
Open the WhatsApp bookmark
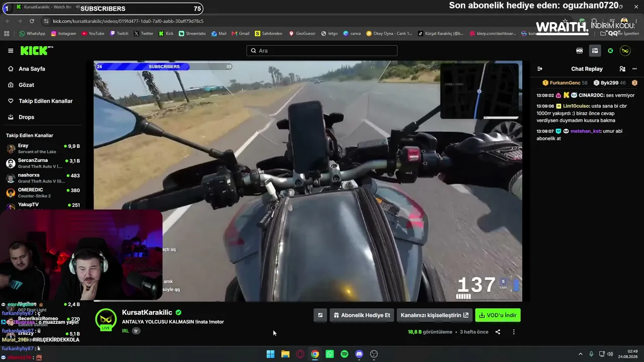32,34
